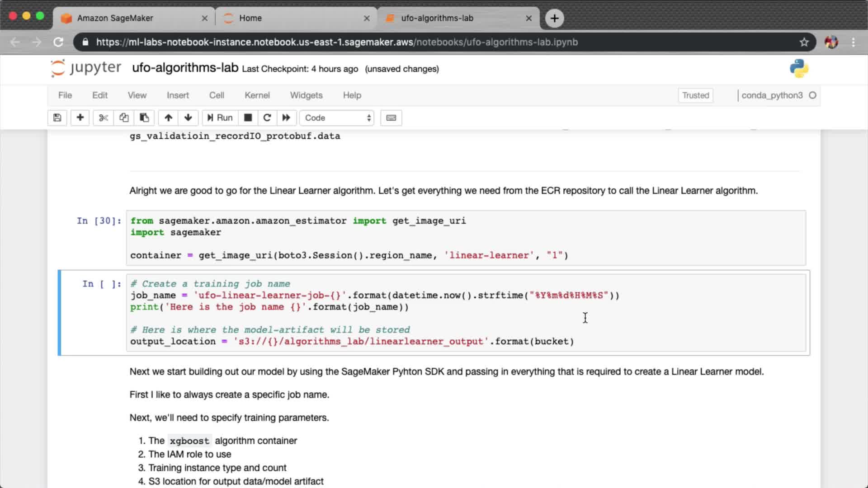Open the Kernel menu

coord(257,95)
